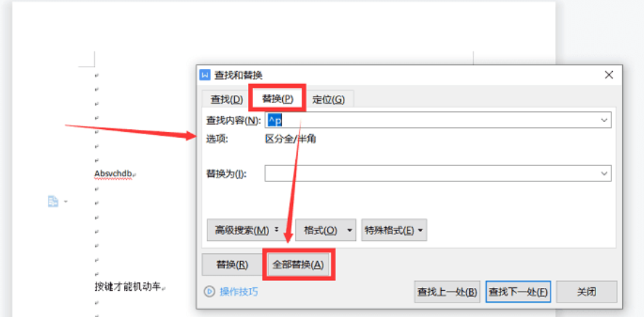Find next match with 查找下一处(F)

tap(518, 292)
